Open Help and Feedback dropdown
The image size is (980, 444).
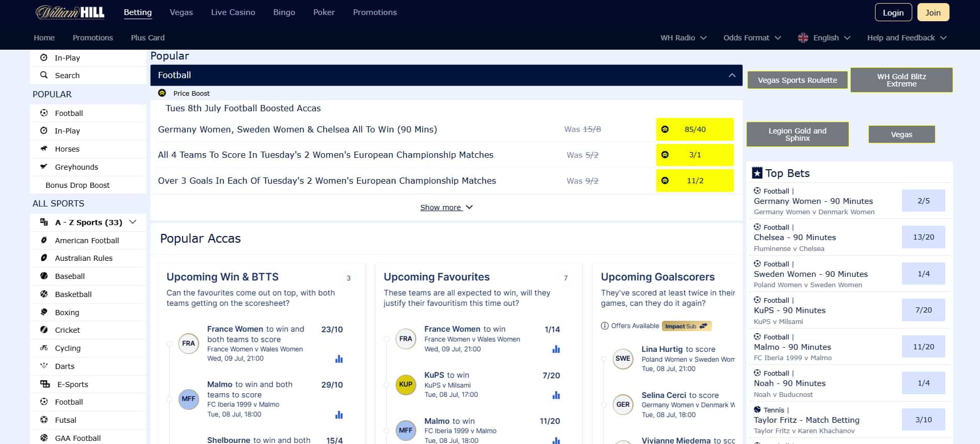(907, 38)
